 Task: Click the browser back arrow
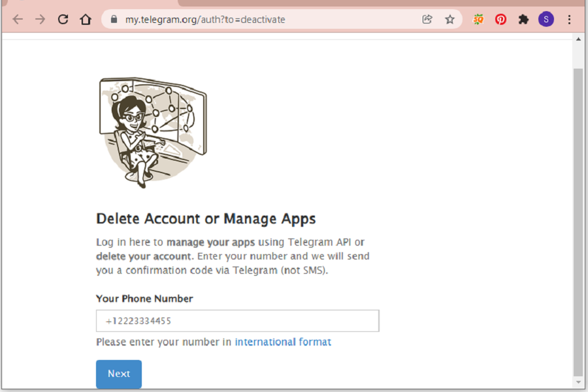tap(18, 20)
